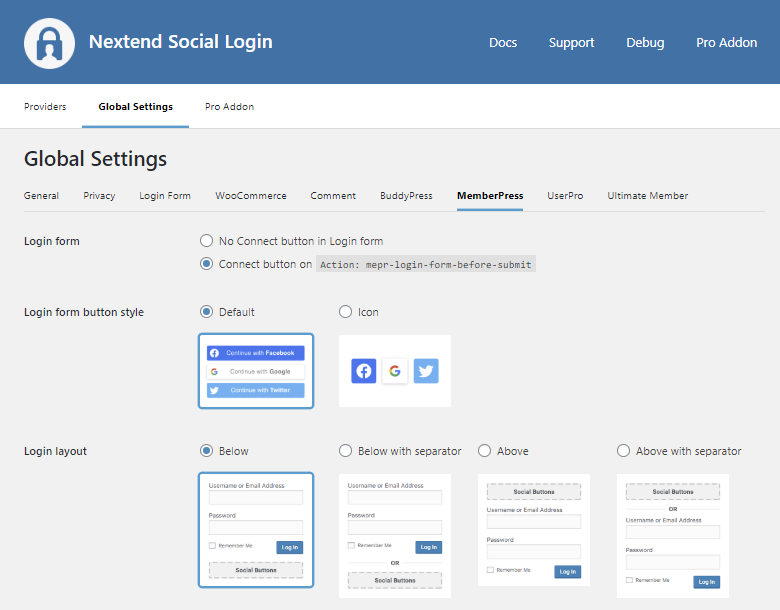Open the Support link in header

click(571, 43)
